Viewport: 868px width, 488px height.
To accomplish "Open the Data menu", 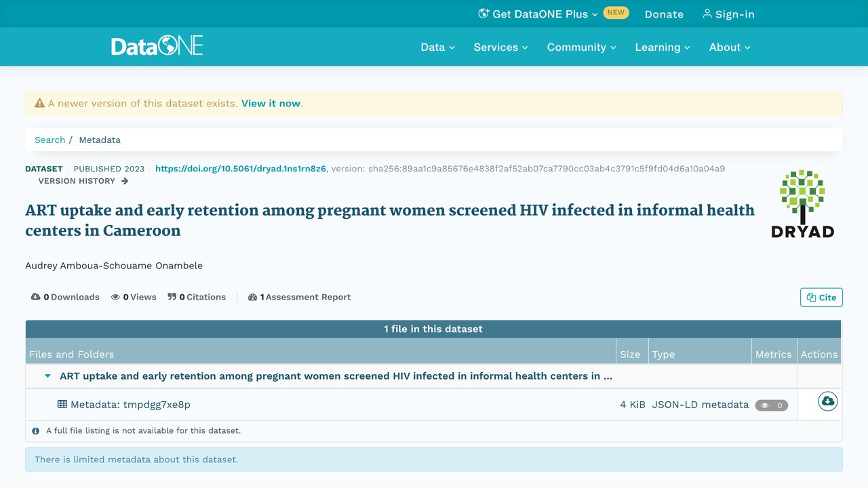I will (x=437, y=47).
